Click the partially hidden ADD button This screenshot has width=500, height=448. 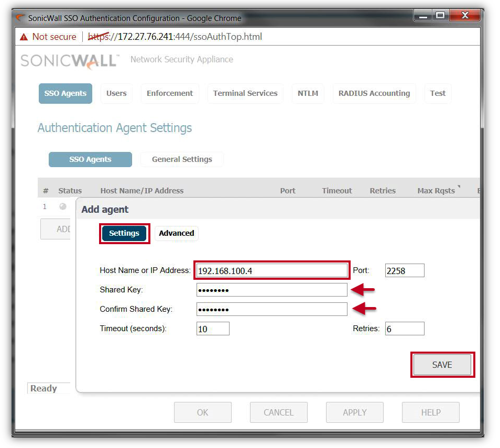(56, 229)
